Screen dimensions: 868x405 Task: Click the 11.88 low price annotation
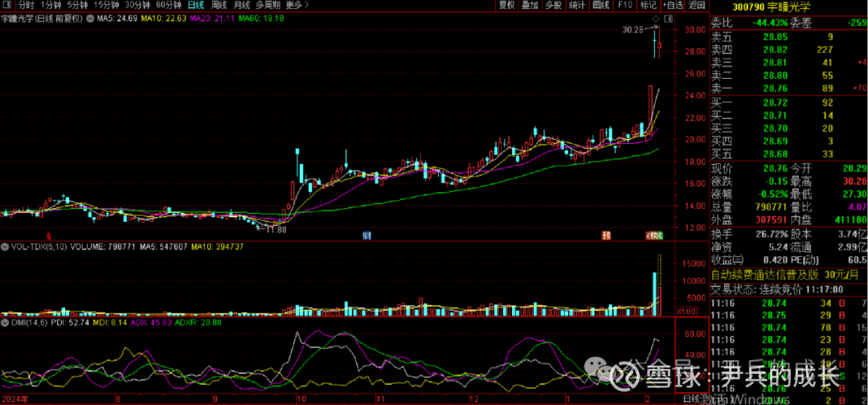pyautogui.click(x=276, y=230)
